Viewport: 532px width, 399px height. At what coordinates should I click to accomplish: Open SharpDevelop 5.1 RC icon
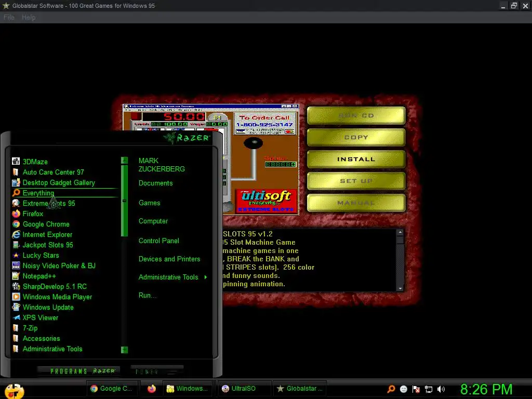pyautogui.click(x=16, y=286)
